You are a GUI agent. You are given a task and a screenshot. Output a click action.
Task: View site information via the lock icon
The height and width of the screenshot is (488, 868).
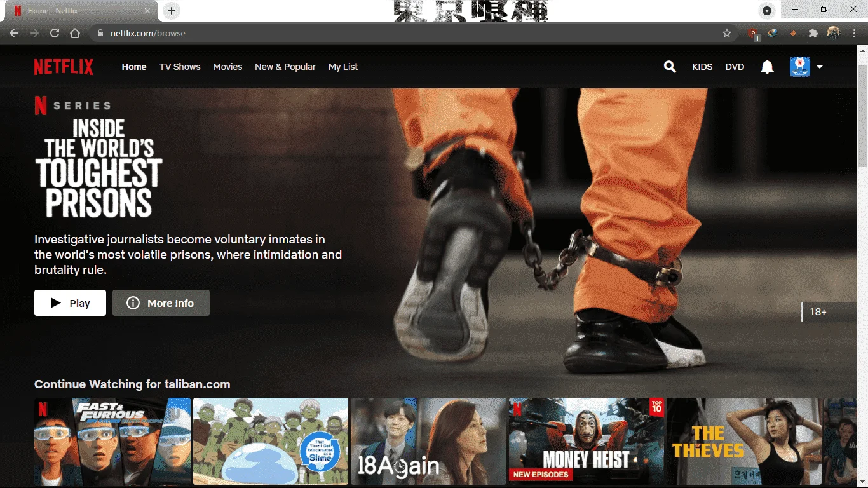click(100, 33)
